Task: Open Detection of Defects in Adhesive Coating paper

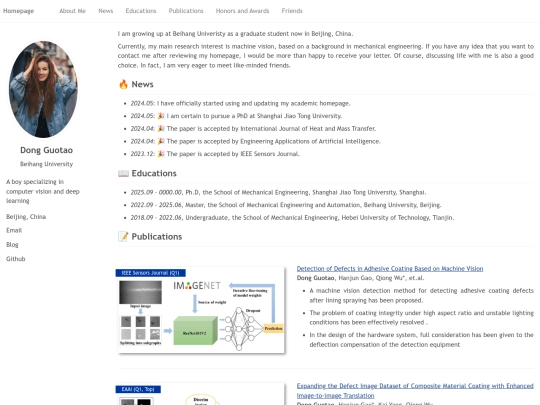Action: (x=390, y=269)
